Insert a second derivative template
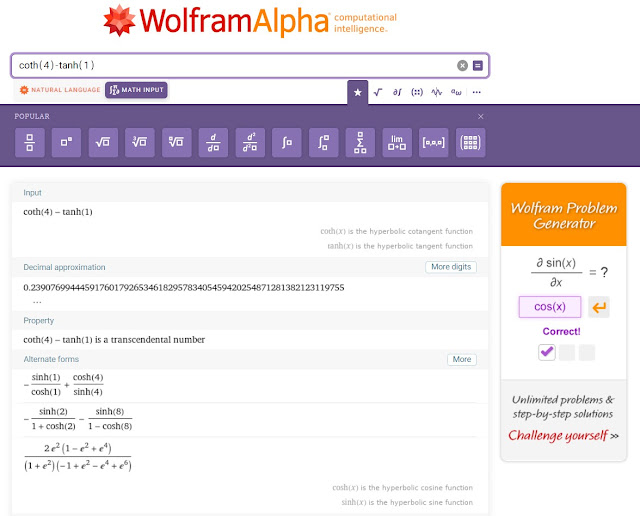 pyautogui.click(x=250, y=142)
